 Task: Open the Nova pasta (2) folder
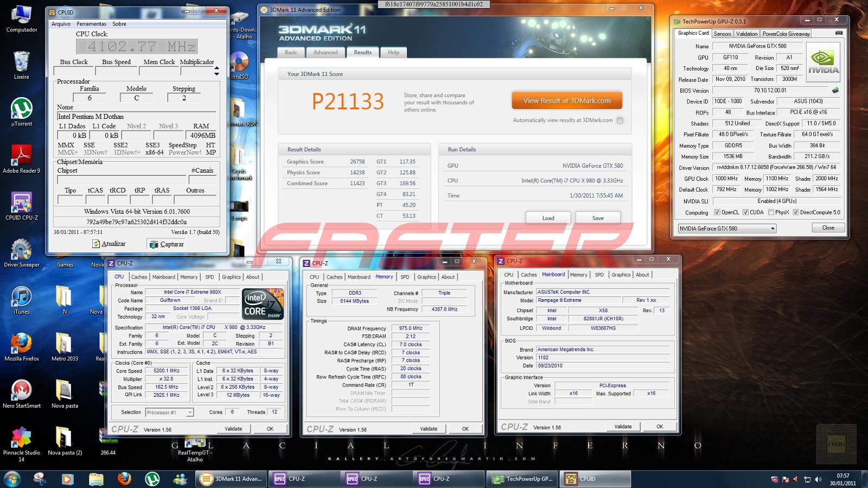coord(65,441)
